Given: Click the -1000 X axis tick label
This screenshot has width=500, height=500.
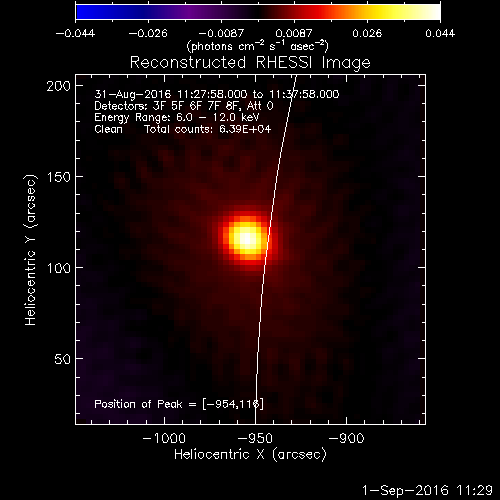Looking at the screenshot, I should [x=164, y=438].
